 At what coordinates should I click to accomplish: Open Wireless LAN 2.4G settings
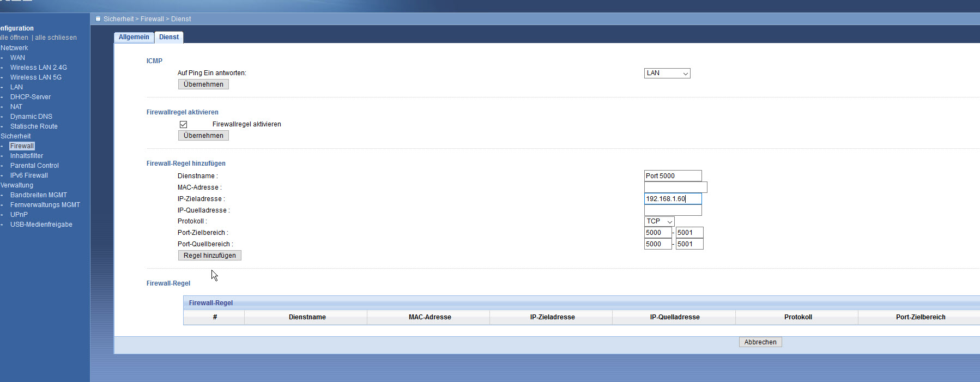click(39, 68)
